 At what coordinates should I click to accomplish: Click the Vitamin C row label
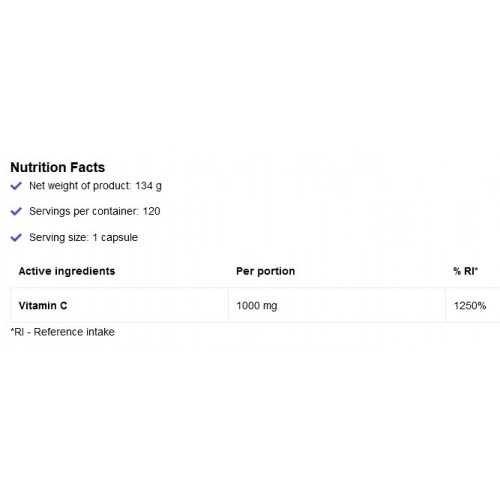[x=43, y=306]
